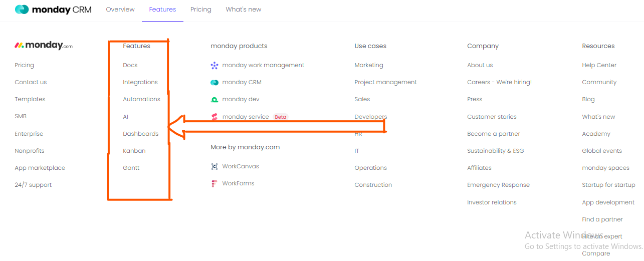
Task: Click the WorkForms icon
Action: (214, 183)
